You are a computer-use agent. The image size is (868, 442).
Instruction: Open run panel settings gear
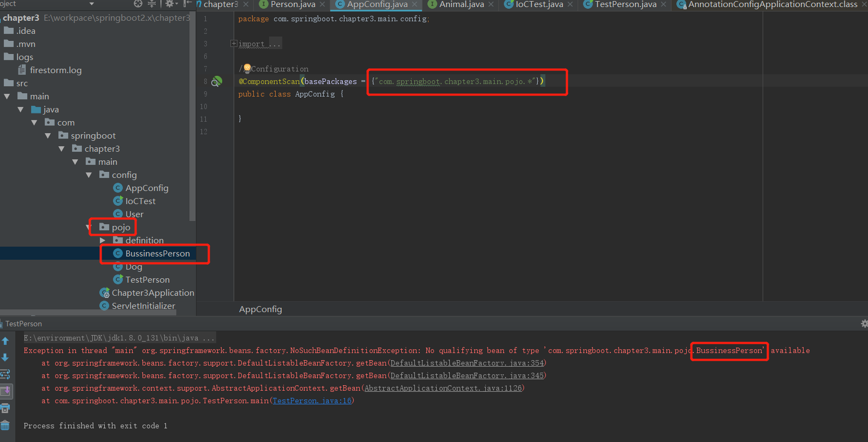click(864, 324)
